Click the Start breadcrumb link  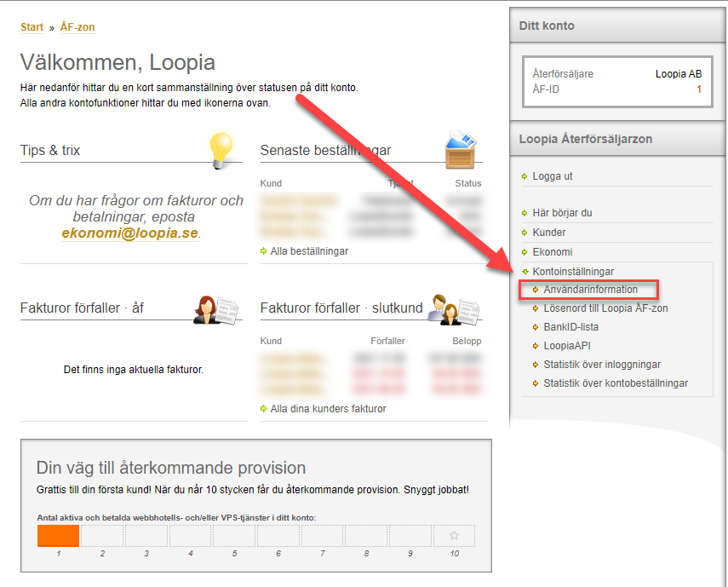32,27
